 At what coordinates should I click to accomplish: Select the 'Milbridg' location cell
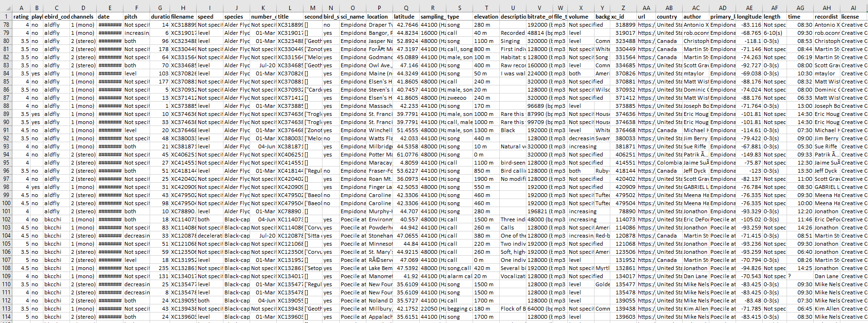point(379,146)
